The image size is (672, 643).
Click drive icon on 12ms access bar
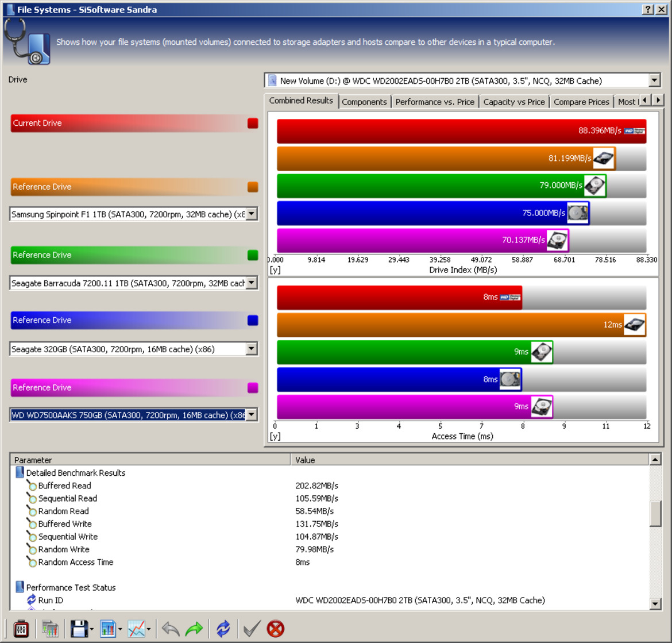[634, 325]
